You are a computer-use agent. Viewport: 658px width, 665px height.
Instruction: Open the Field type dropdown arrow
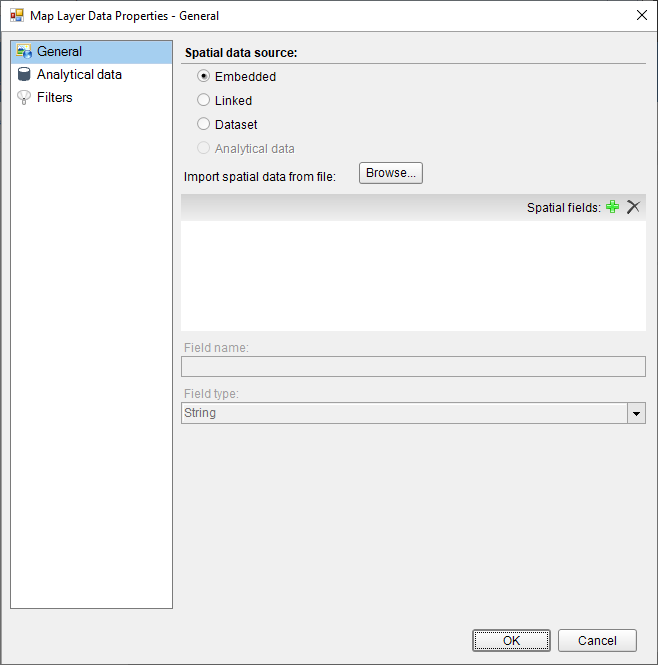click(x=636, y=413)
